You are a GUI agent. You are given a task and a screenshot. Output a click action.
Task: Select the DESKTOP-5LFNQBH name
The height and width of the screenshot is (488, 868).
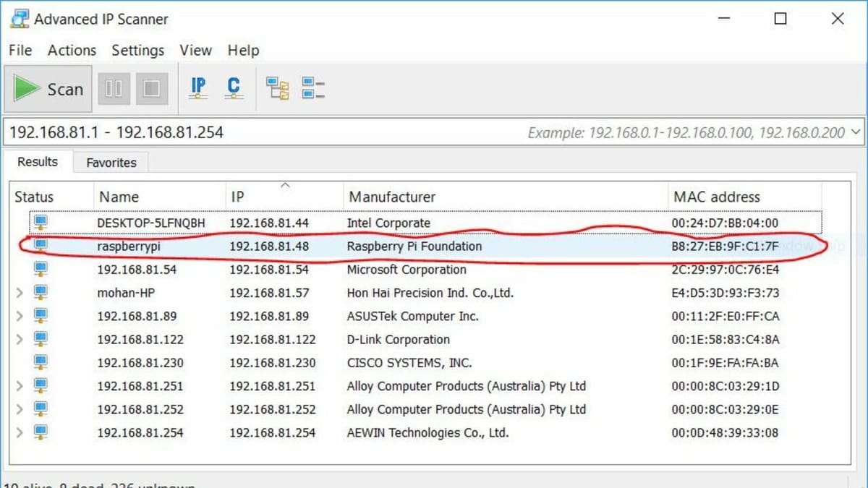(x=151, y=223)
